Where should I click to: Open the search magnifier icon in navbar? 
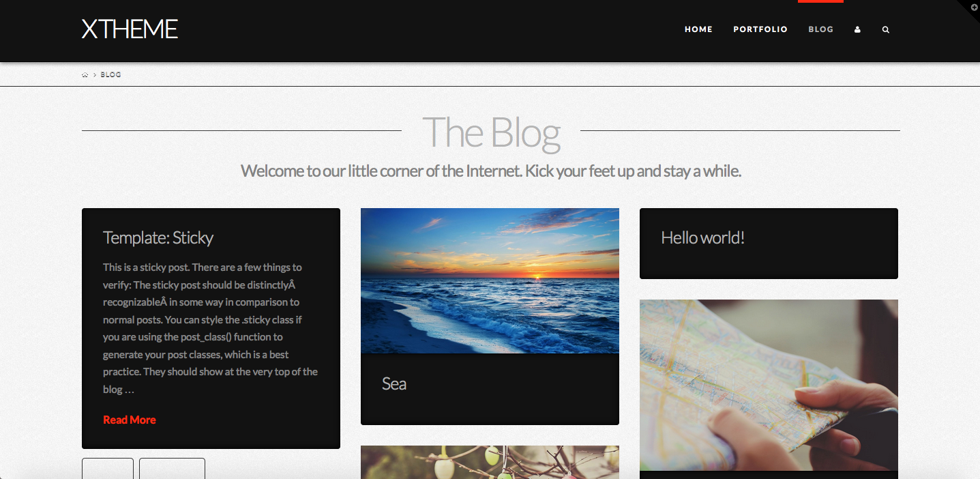[x=885, y=30]
